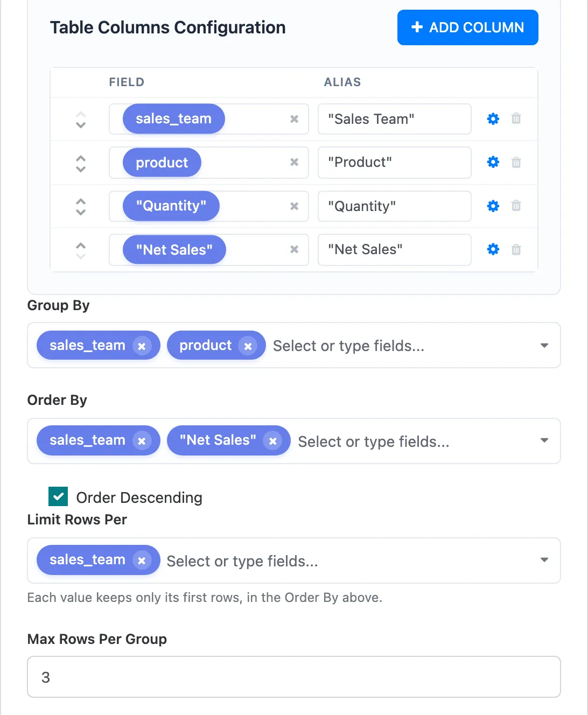Open the product field selector
Screen dimensions: 588x715
209,162
